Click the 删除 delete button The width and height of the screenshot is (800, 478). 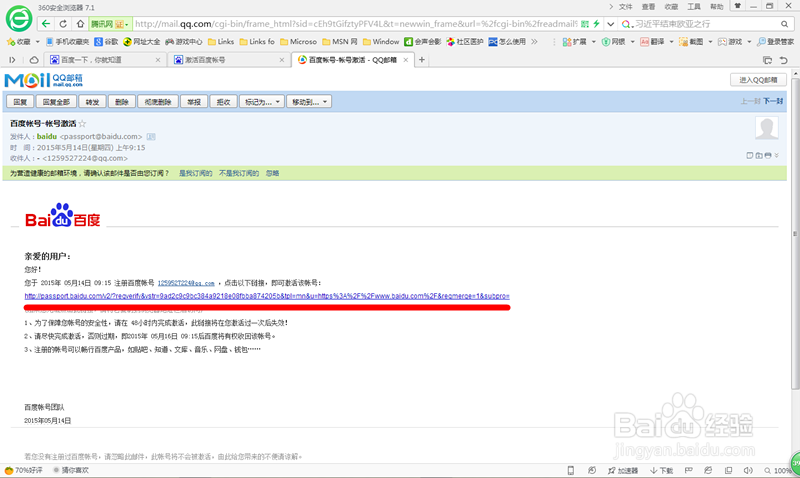click(x=121, y=102)
